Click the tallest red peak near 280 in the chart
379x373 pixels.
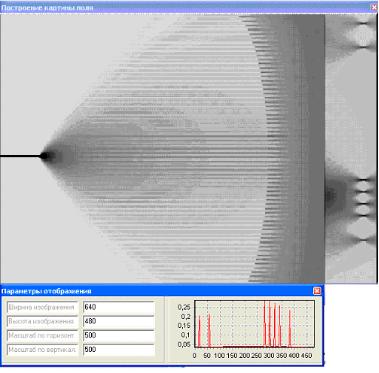click(264, 323)
